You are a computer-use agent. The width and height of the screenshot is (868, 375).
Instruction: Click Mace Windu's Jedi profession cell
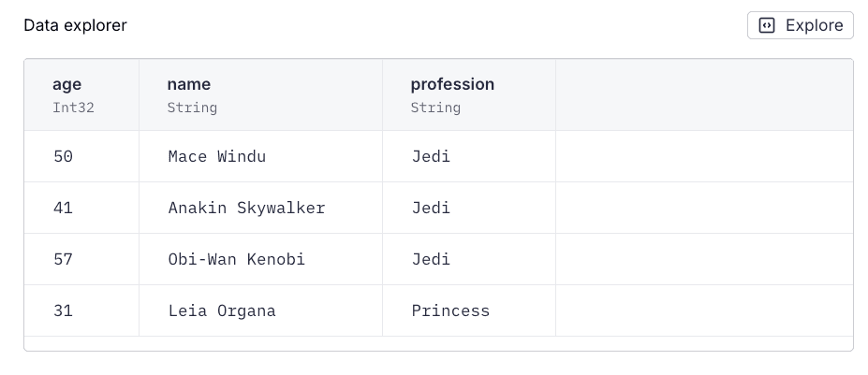point(431,156)
